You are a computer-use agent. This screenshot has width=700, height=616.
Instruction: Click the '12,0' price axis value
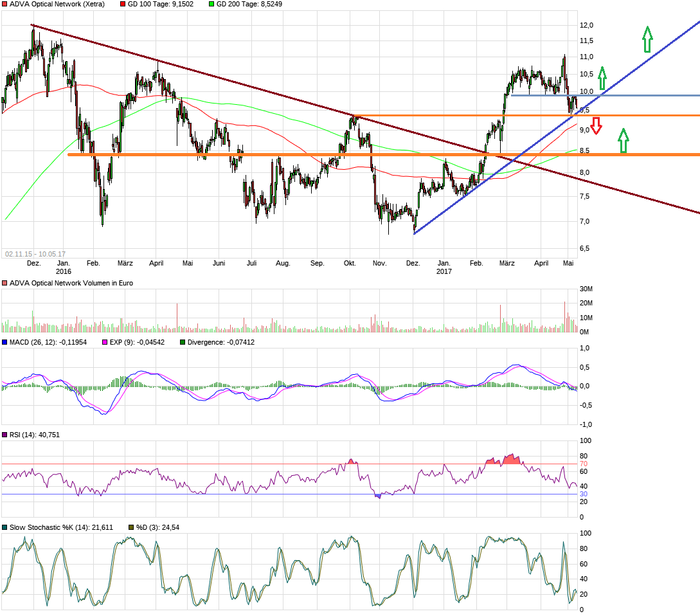tap(587, 26)
